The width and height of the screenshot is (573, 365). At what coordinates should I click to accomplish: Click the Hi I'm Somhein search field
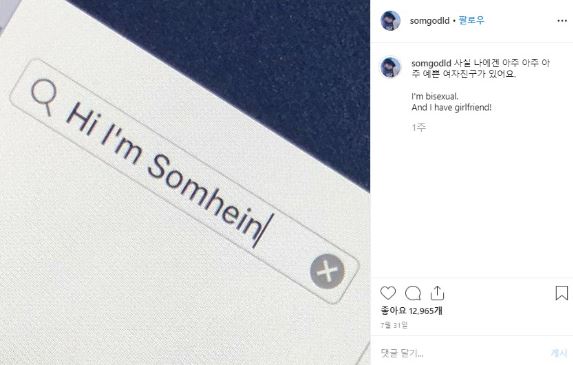(185, 182)
